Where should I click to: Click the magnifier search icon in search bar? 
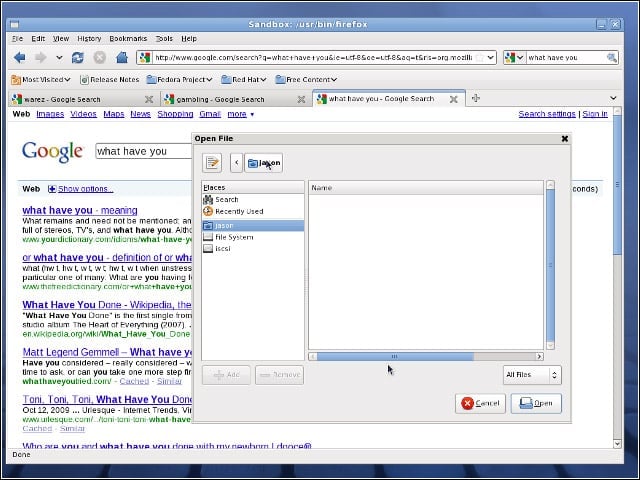point(611,58)
